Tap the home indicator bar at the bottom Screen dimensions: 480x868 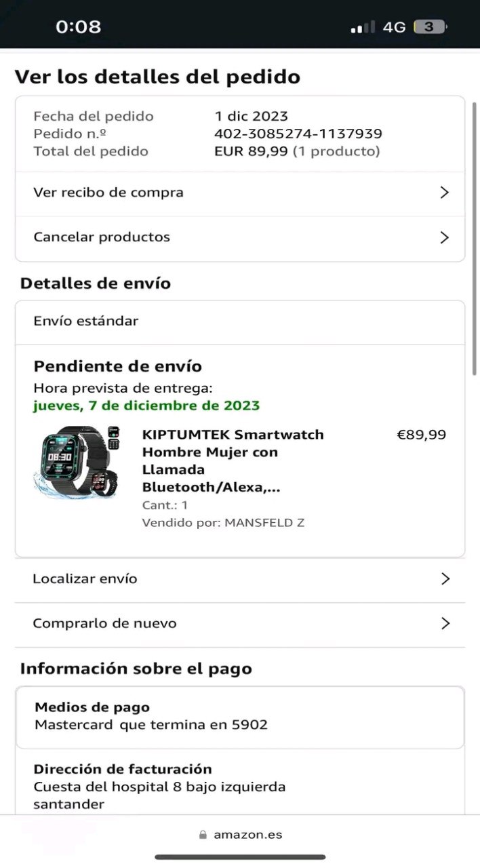(x=240, y=857)
